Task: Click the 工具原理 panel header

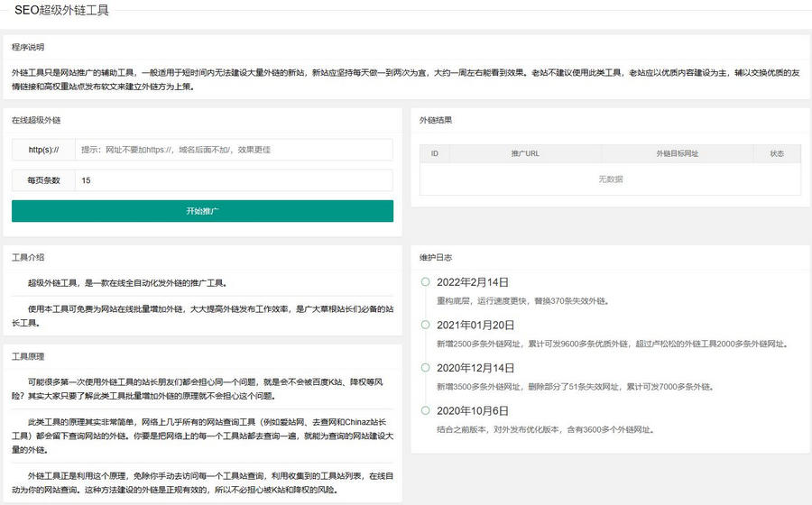Action: pyautogui.click(x=28, y=355)
